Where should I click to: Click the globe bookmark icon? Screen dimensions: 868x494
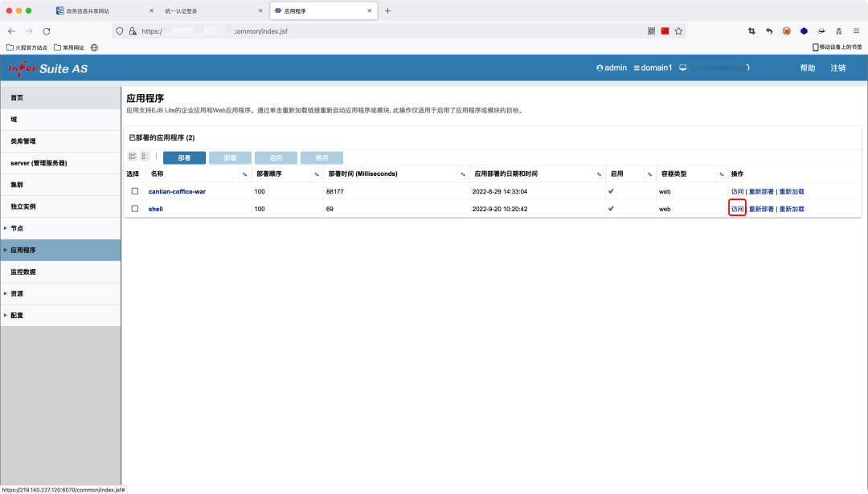click(x=95, y=47)
